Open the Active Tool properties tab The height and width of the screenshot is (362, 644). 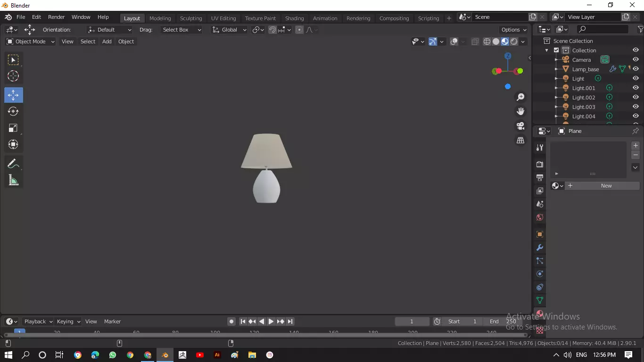540,148
